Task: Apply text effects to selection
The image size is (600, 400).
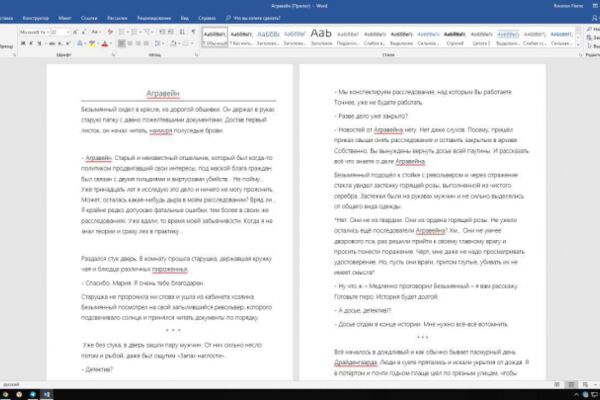Action: point(80,43)
